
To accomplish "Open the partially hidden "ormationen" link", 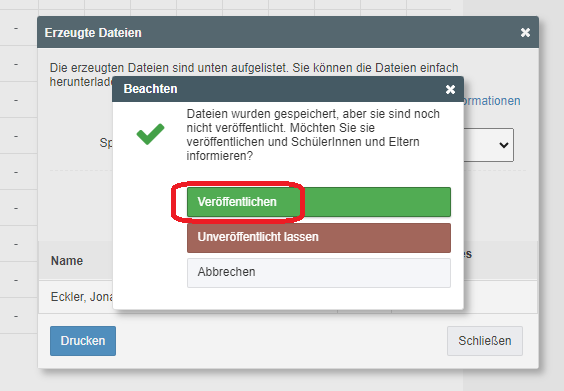I will pyautogui.click(x=492, y=101).
